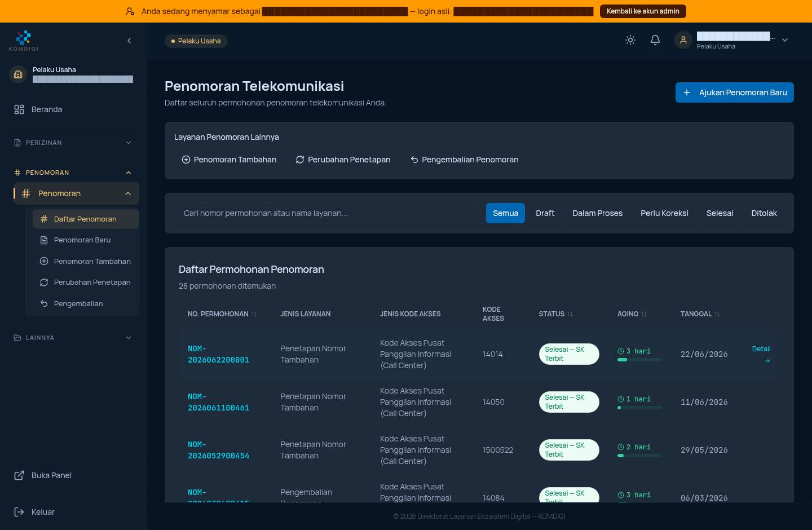Click the Keluar logout icon
The width and height of the screenshot is (812, 530).
(19, 512)
